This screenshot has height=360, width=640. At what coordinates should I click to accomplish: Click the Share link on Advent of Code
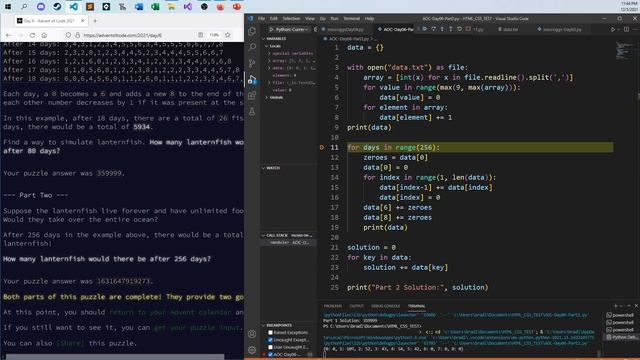click(70, 343)
